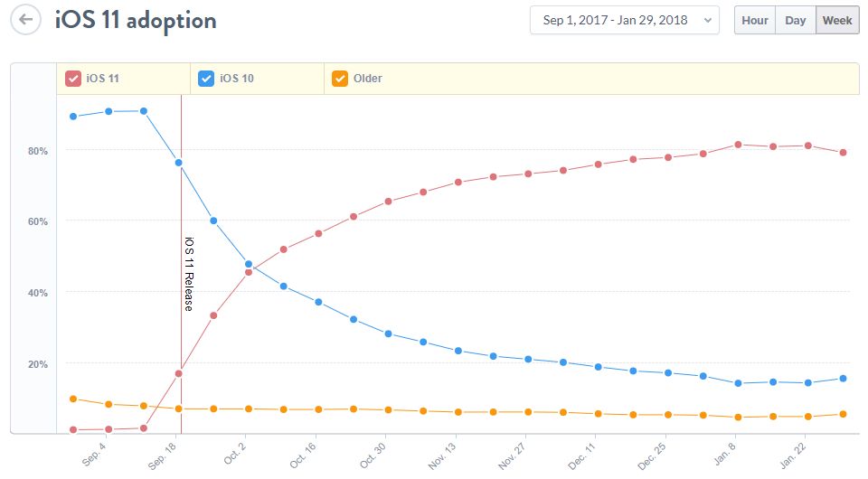Click the last iOS 11 data point

(843, 152)
